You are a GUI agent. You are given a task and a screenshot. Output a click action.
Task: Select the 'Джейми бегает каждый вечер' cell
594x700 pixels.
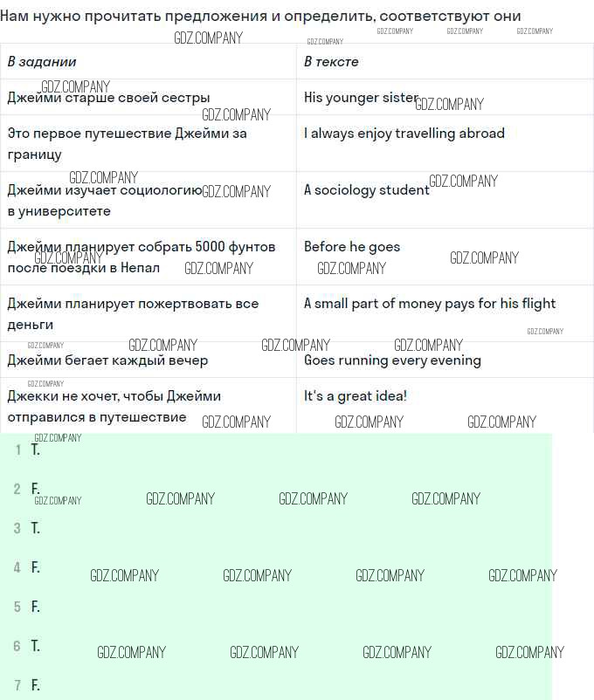pyautogui.click(x=107, y=360)
